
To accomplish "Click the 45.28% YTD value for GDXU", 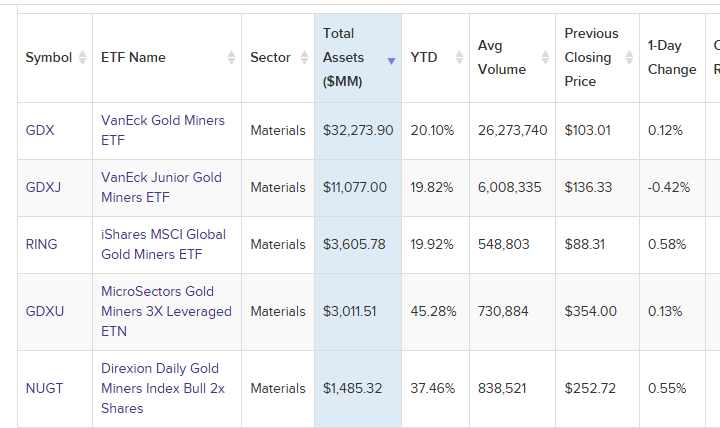I will 433,311.
